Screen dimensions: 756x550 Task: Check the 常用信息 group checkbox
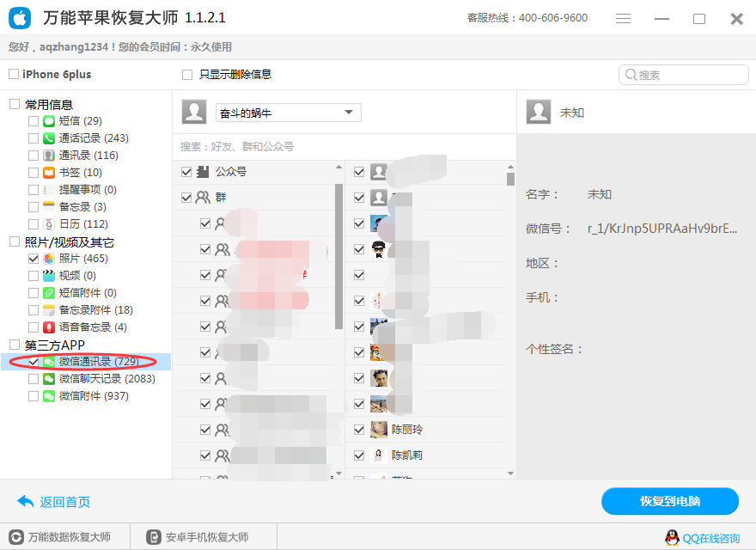tap(15, 104)
